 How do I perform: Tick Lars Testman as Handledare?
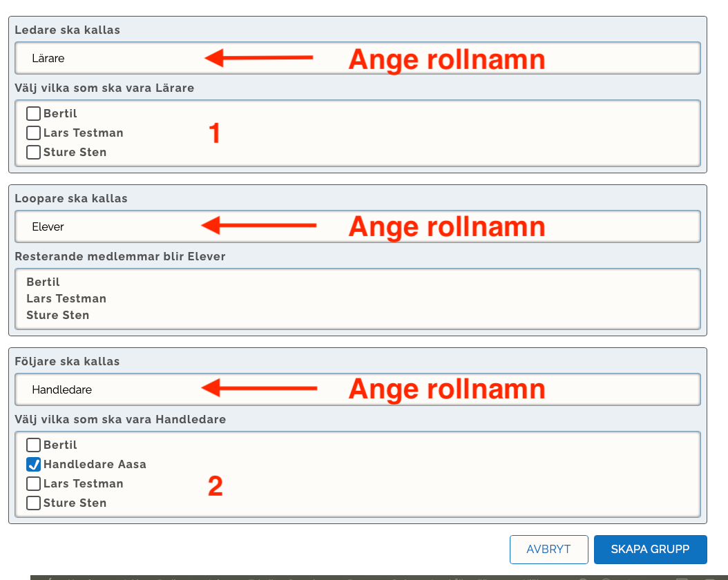click(33, 484)
